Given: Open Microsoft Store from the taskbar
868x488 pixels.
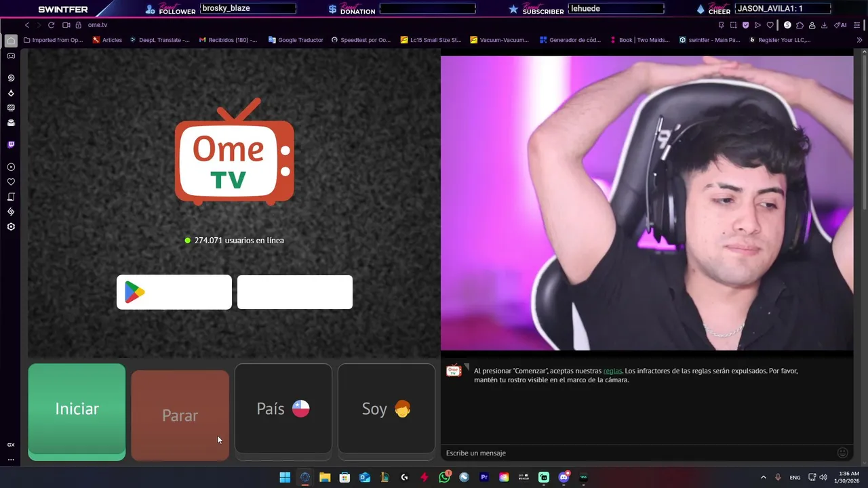Looking at the screenshot, I should (344, 477).
